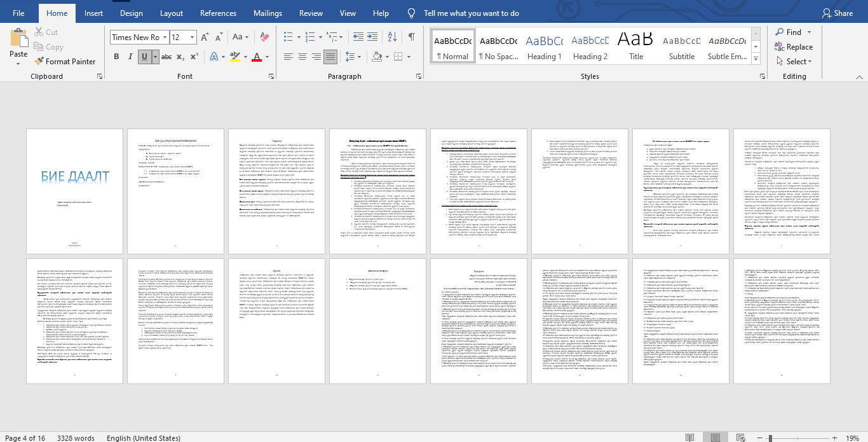
Task: Open Borders dropdown arrow
Action: [x=409, y=57]
